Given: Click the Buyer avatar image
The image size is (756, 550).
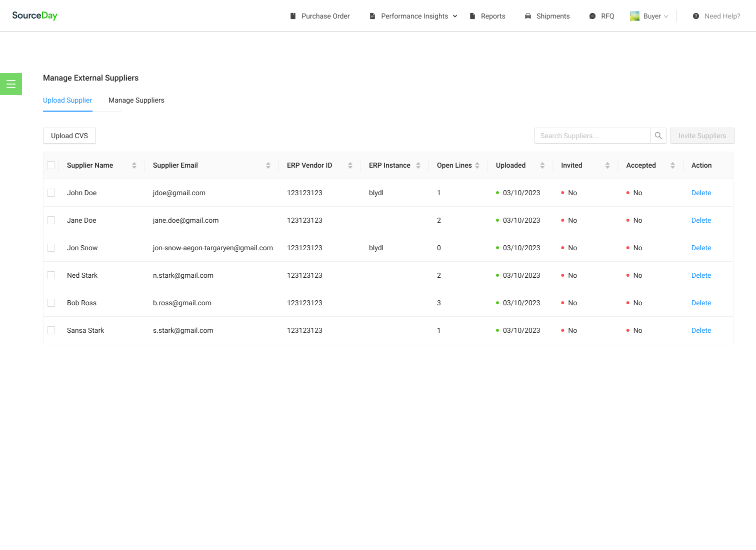Looking at the screenshot, I should (x=634, y=16).
